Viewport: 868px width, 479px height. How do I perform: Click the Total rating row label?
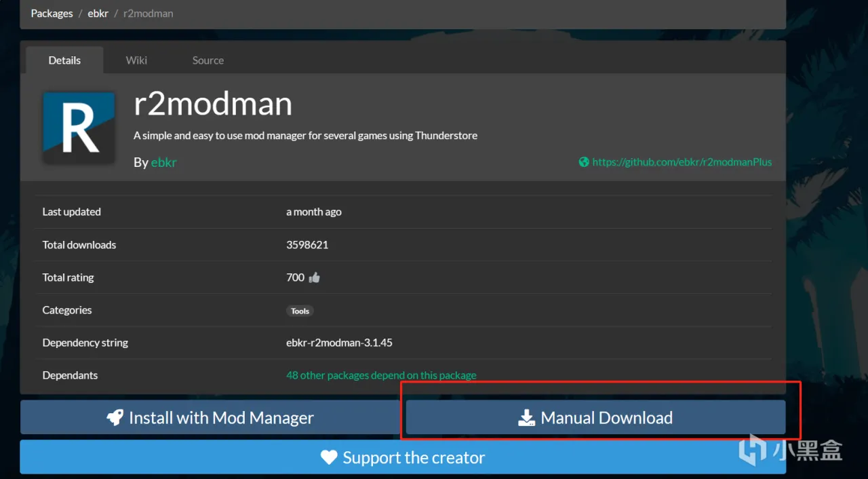tap(68, 277)
